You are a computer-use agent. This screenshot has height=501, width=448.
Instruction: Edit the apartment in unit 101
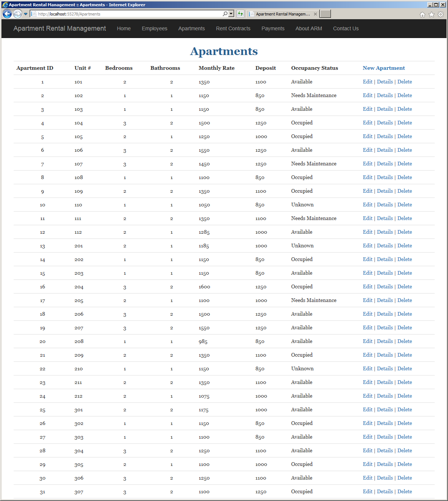(367, 82)
